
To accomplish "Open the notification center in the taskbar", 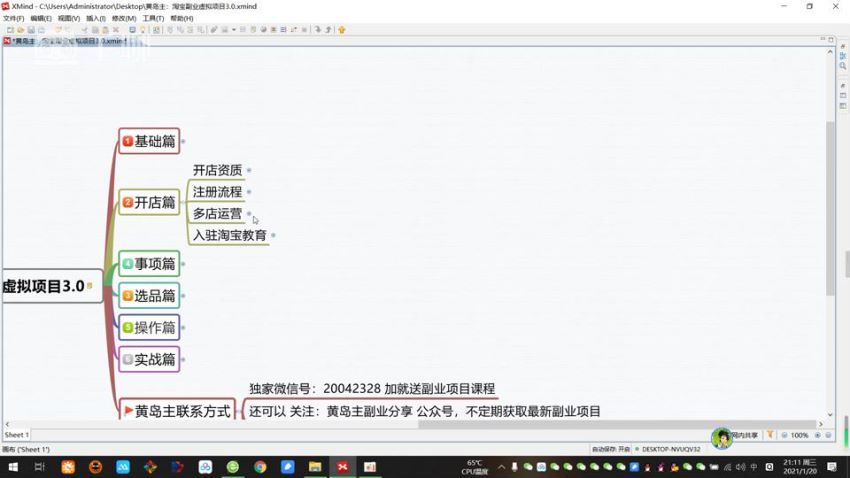I will click(x=832, y=467).
